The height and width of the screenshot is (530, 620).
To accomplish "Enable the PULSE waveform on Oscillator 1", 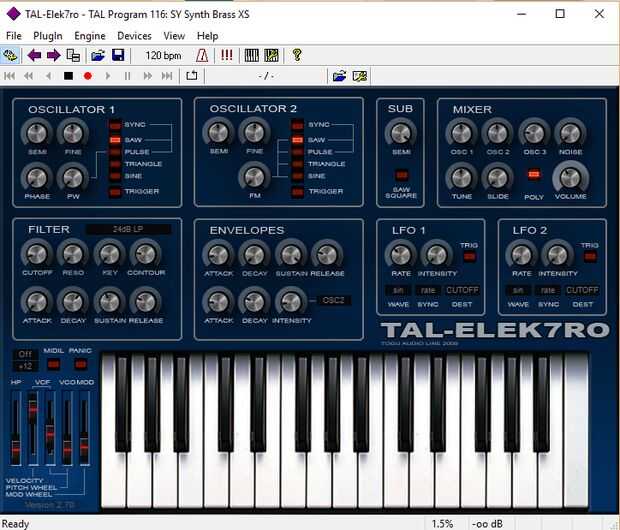I will (115, 152).
